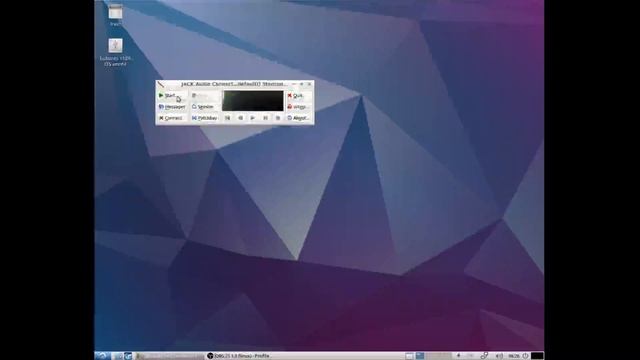
Task: Show the About dialog in QjackCtl
Action: point(299,118)
